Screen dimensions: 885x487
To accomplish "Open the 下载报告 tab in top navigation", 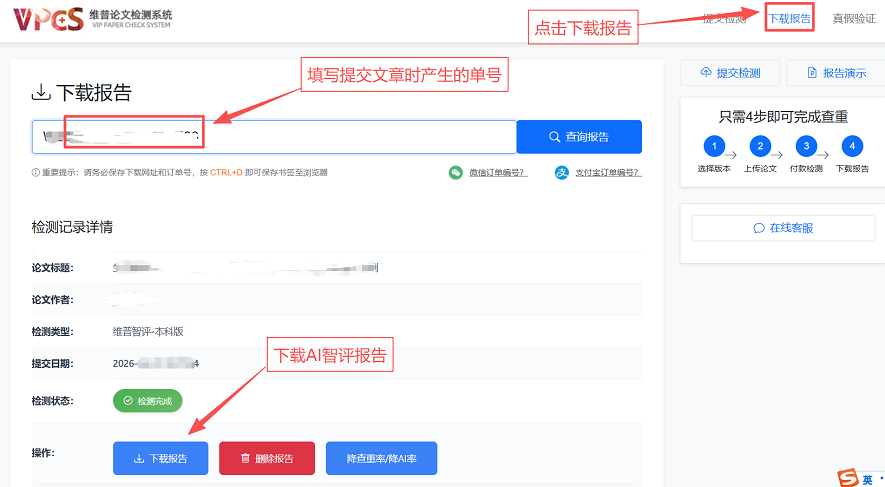I will point(789,18).
